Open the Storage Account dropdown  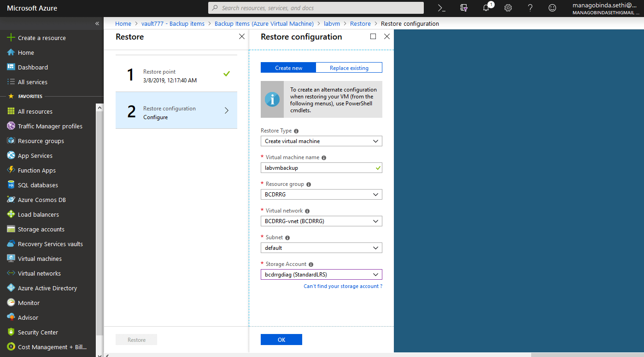pyautogui.click(x=322, y=275)
